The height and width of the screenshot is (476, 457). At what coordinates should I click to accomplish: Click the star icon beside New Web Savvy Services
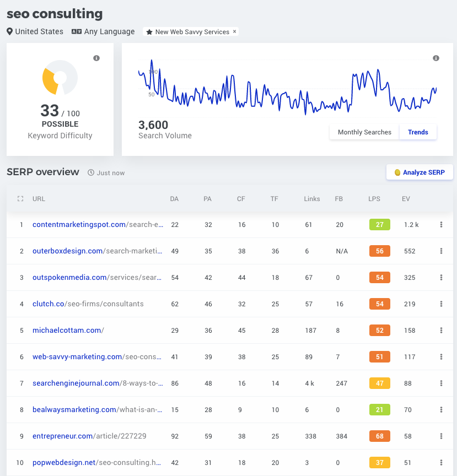149,32
